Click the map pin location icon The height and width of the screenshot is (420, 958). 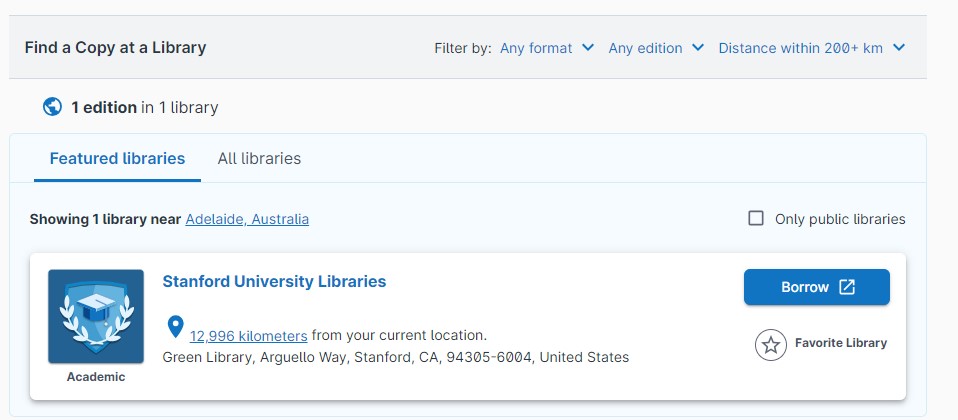[x=175, y=327]
